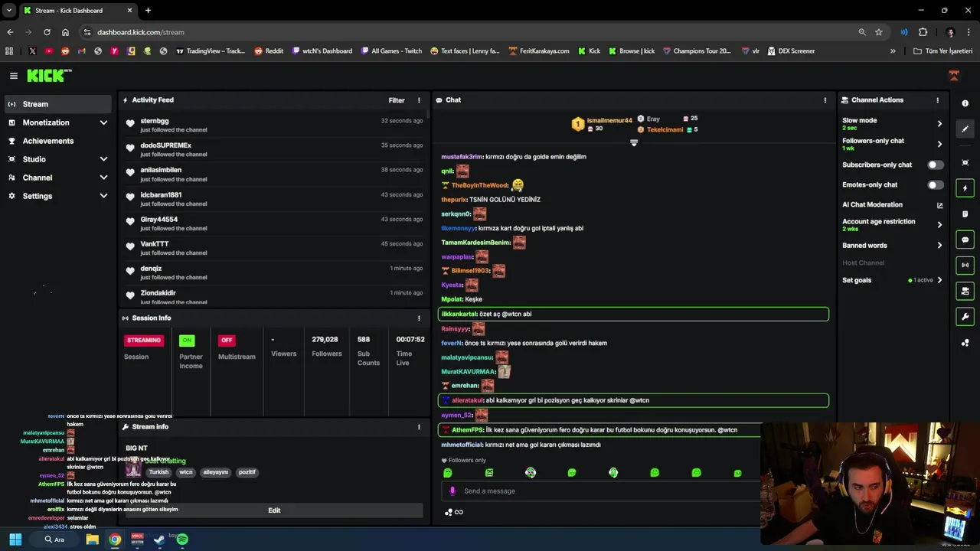The width and height of the screenshot is (980, 551).
Task: Click the circles icon below chat input
Action: point(448,512)
